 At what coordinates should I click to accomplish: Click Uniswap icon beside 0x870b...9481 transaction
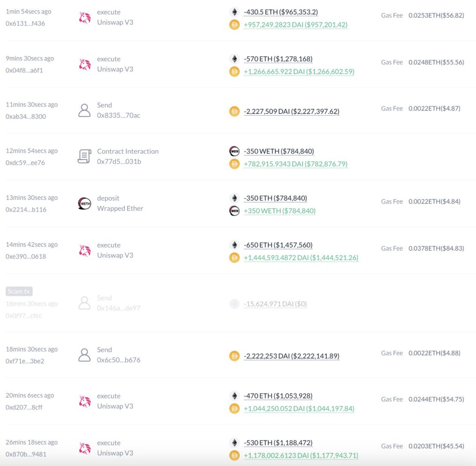[x=85, y=448]
